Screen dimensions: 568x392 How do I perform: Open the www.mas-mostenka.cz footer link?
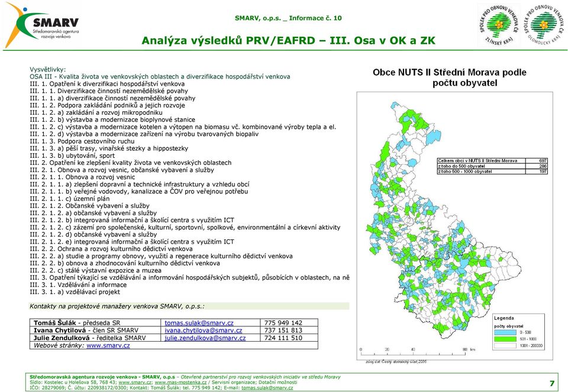click(180, 382)
